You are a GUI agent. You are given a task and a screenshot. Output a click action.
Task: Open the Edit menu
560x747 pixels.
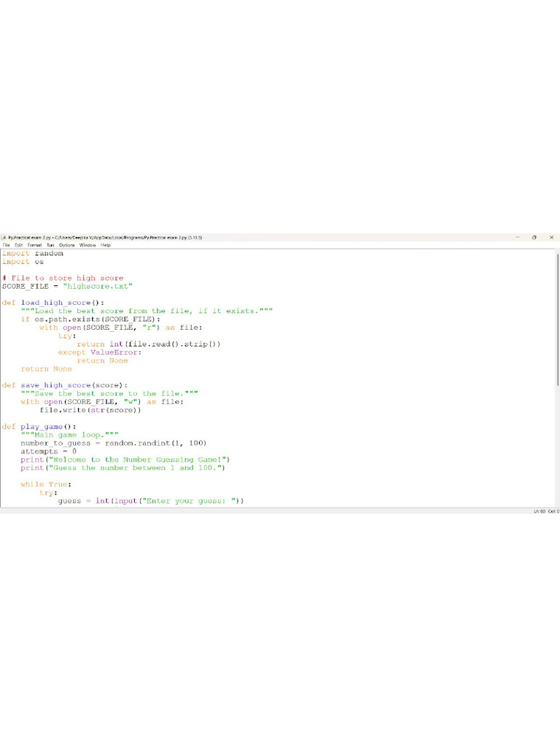coord(18,245)
